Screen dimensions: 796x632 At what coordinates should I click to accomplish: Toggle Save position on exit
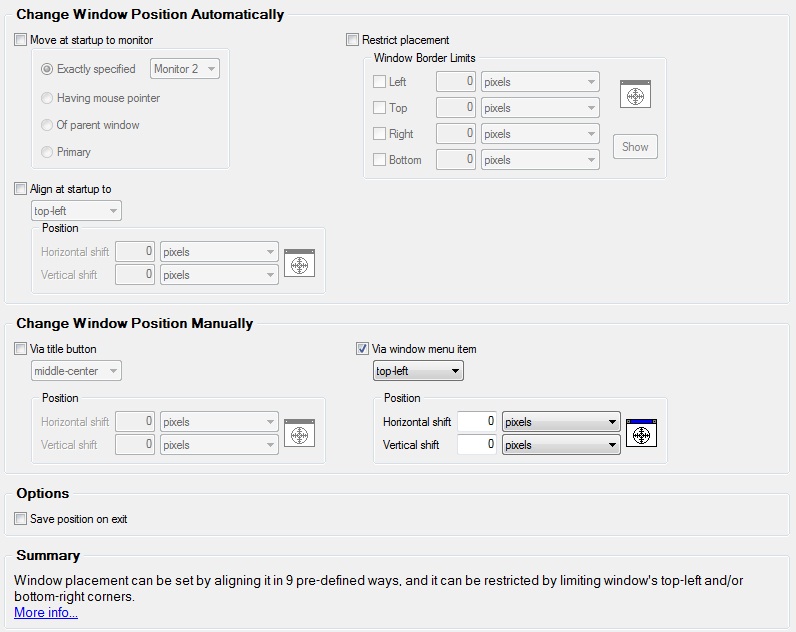click(20, 519)
